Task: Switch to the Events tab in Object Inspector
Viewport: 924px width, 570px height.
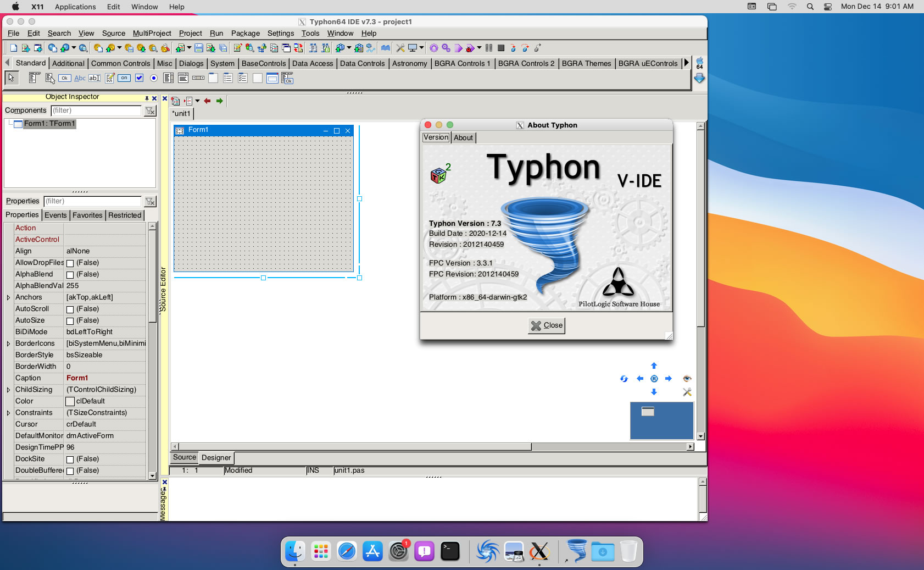Action: [55, 215]
